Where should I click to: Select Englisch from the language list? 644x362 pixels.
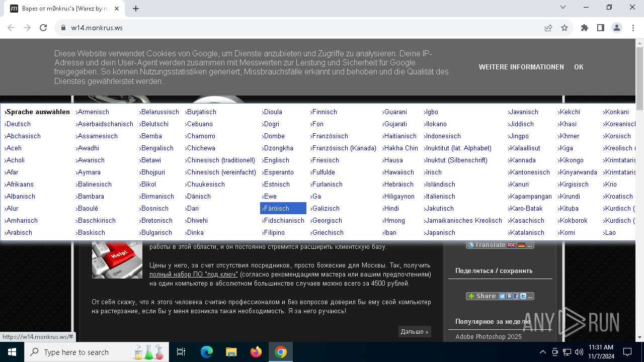pos(276,160)
